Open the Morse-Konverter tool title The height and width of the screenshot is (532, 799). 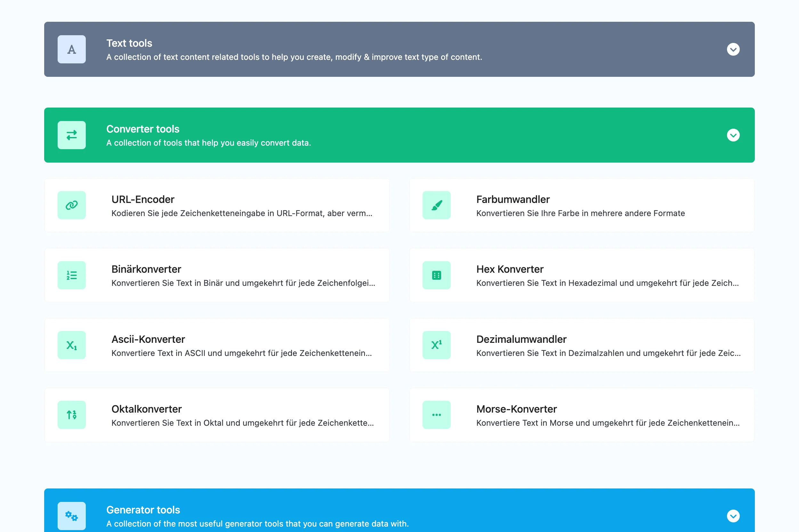516,409
